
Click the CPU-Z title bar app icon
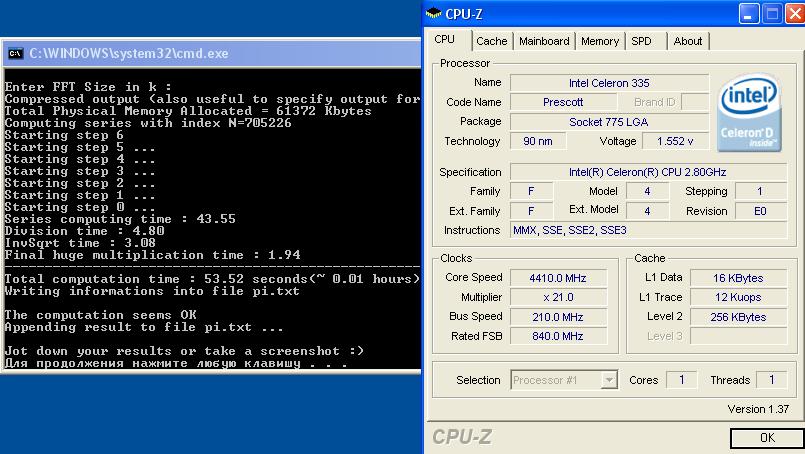pyautogui.click(x=434, y=13)
